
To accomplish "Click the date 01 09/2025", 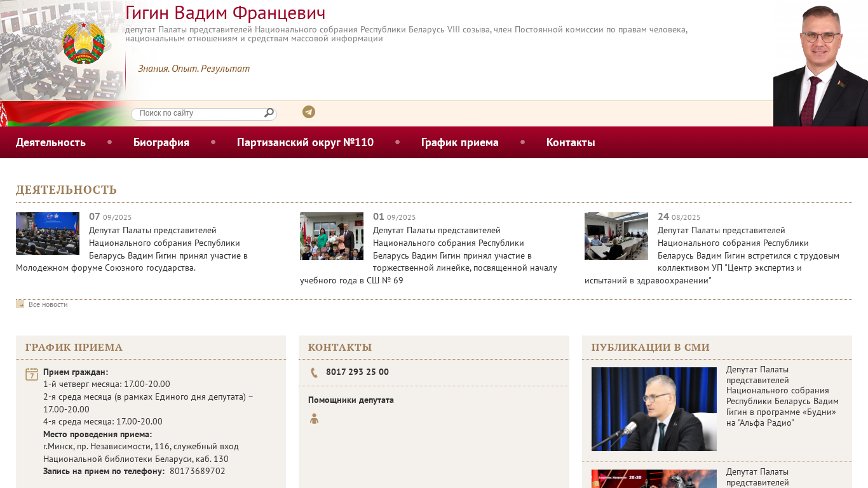I will [395, 217].
